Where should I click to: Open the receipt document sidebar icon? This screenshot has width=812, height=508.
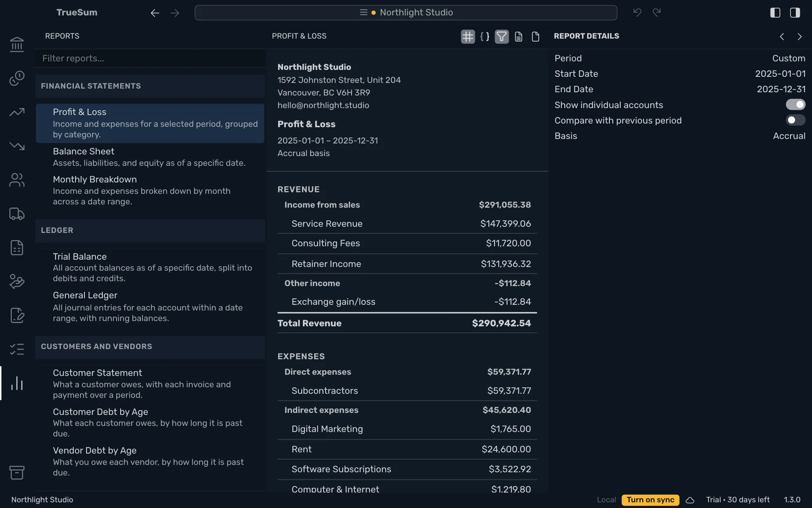coord(17,247)
